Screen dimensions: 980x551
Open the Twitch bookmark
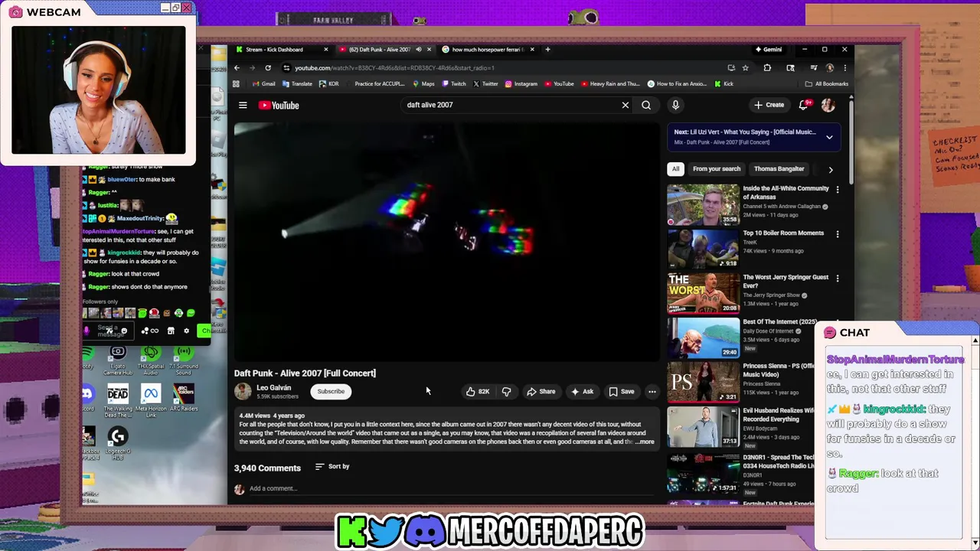click(453, 84)
